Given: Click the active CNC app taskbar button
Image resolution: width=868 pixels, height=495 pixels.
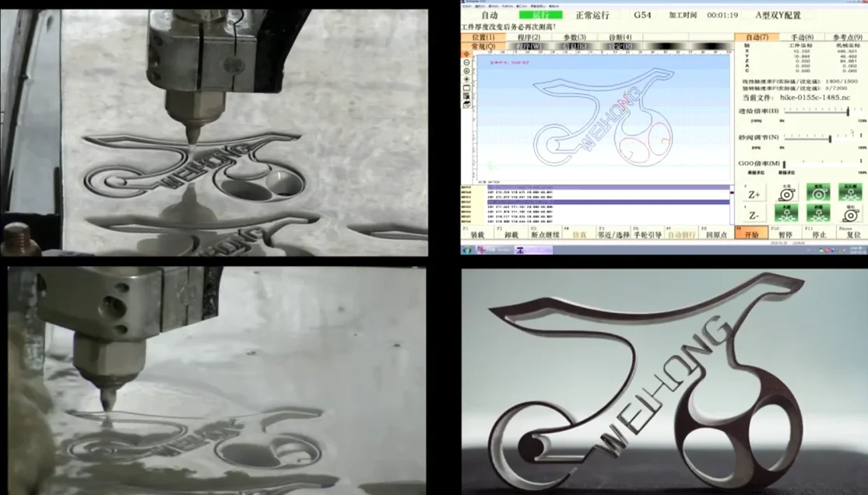Looking at the screenshot, I should [x=534, y=250].
